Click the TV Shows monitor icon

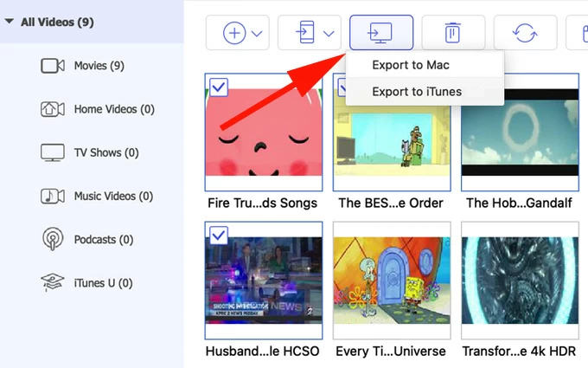click(x=53, y=153)
